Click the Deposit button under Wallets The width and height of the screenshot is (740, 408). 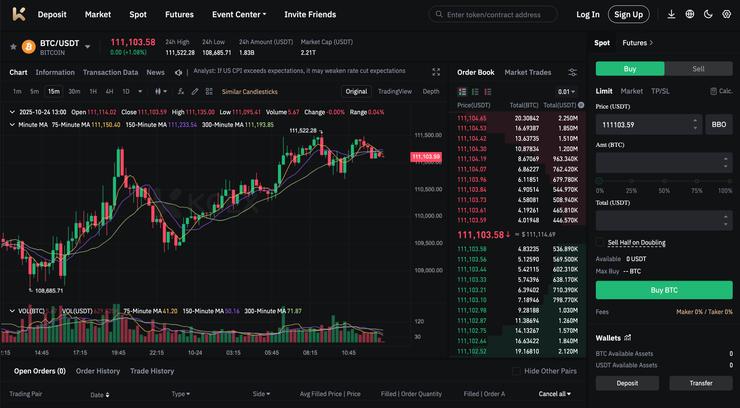(627, 383)
